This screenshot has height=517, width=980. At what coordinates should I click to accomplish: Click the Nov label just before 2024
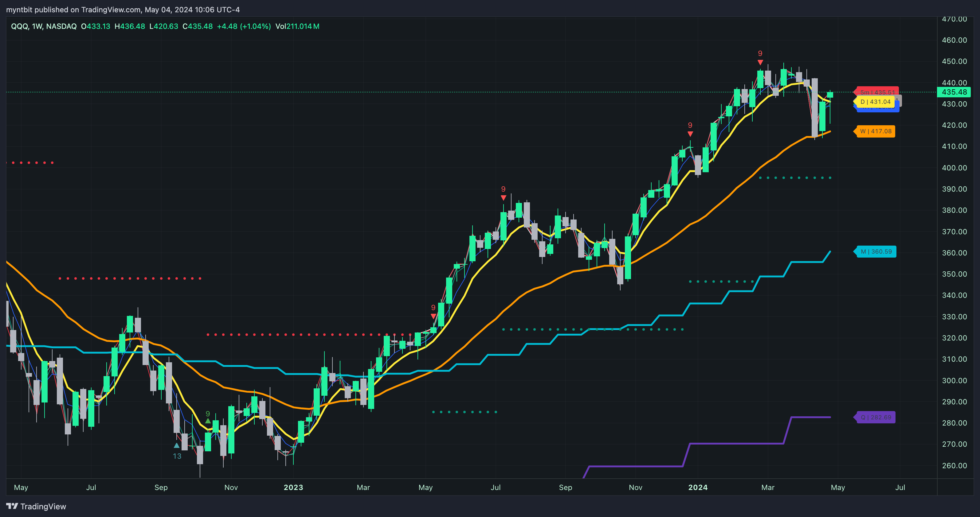pos(635,487)
